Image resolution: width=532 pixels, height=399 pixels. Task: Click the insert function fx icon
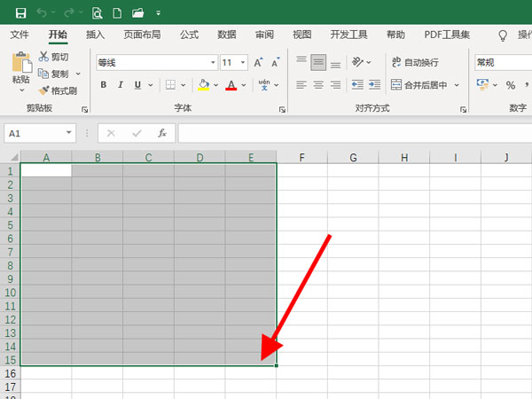point(162,133)
